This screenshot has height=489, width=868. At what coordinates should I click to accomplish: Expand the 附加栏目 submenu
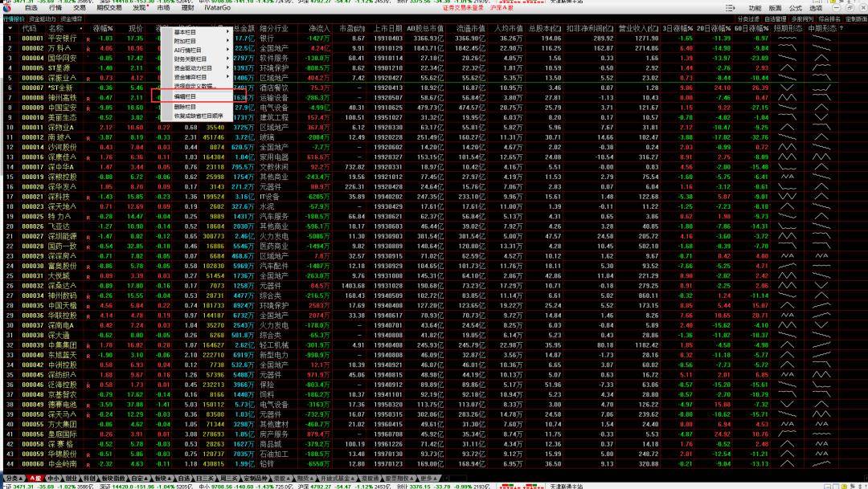tap(197, 41)
